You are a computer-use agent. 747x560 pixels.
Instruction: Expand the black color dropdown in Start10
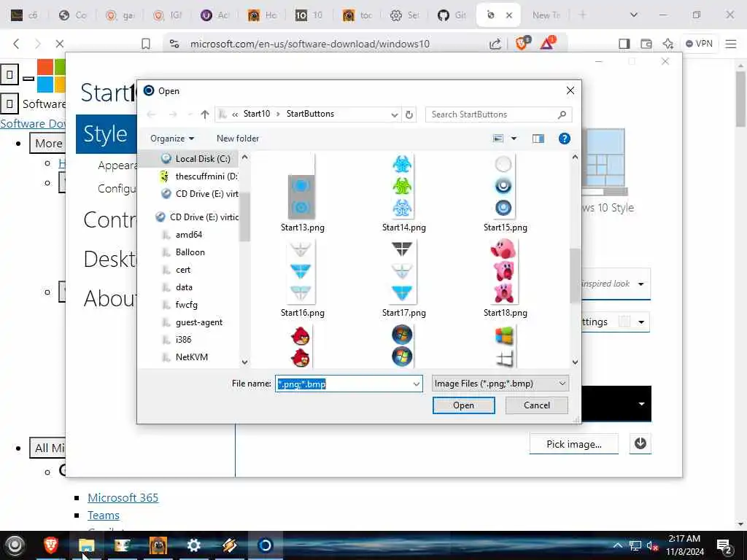[x=642, y=404]
